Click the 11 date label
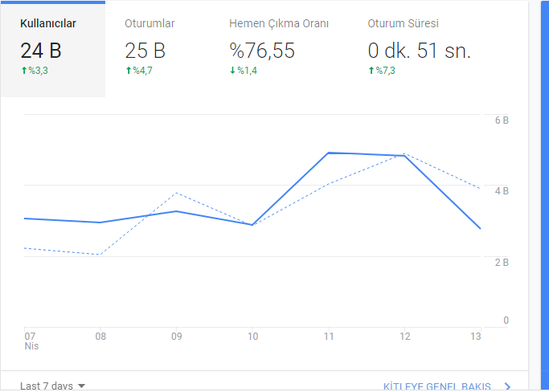Image resolution: width=549 pixels, height=392 pixels. 329,337
